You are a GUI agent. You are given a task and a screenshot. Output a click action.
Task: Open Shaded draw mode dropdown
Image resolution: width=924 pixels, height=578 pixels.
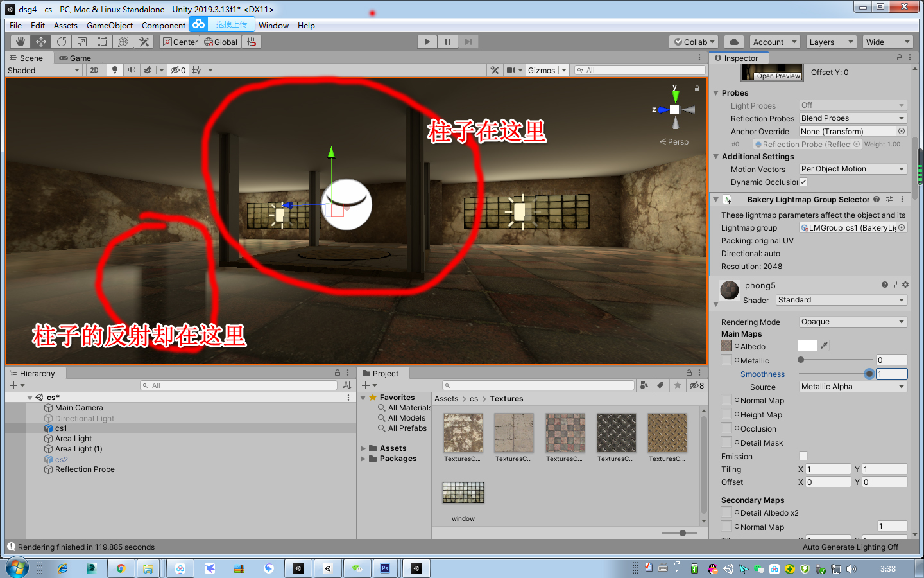pos(44,70)
